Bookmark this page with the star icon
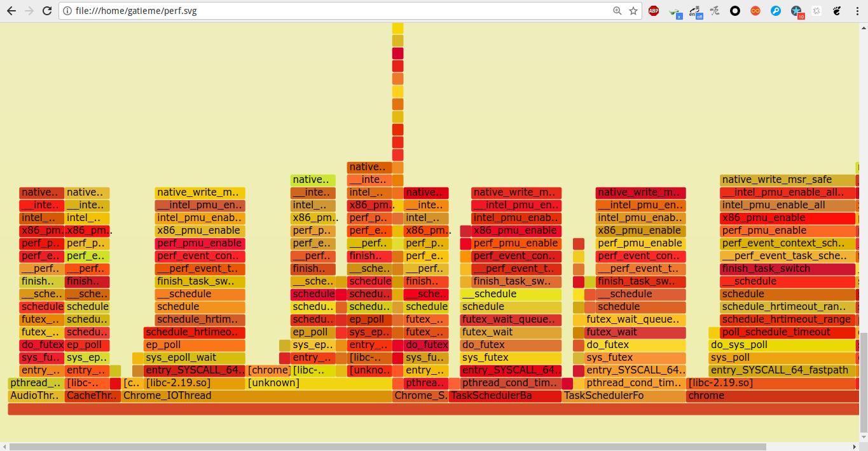 pyautogui.click(x=633, y=11)
